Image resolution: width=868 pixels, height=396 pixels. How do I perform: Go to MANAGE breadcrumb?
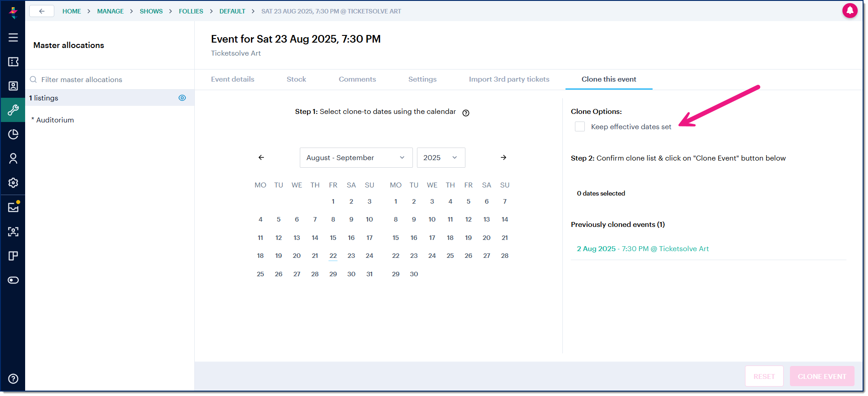click(x=110, y=11)
